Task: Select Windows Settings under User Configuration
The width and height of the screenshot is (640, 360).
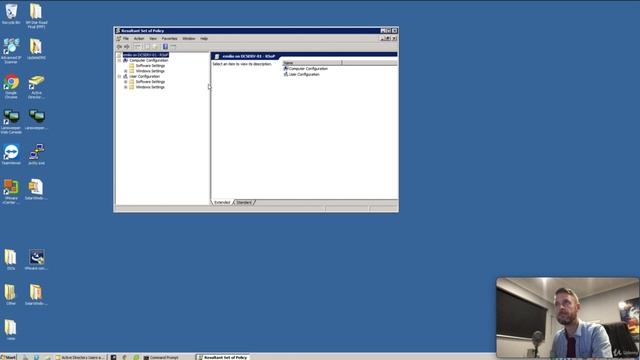Action: pyautogui.click(x=150, y=87)
